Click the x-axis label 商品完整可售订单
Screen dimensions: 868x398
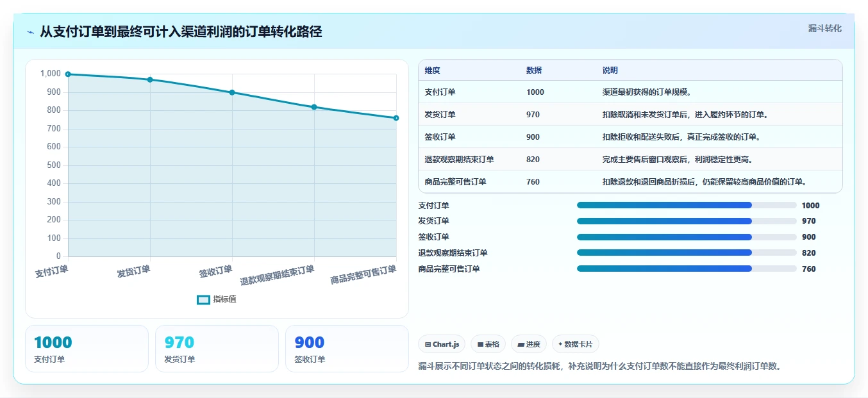(363, 276)
